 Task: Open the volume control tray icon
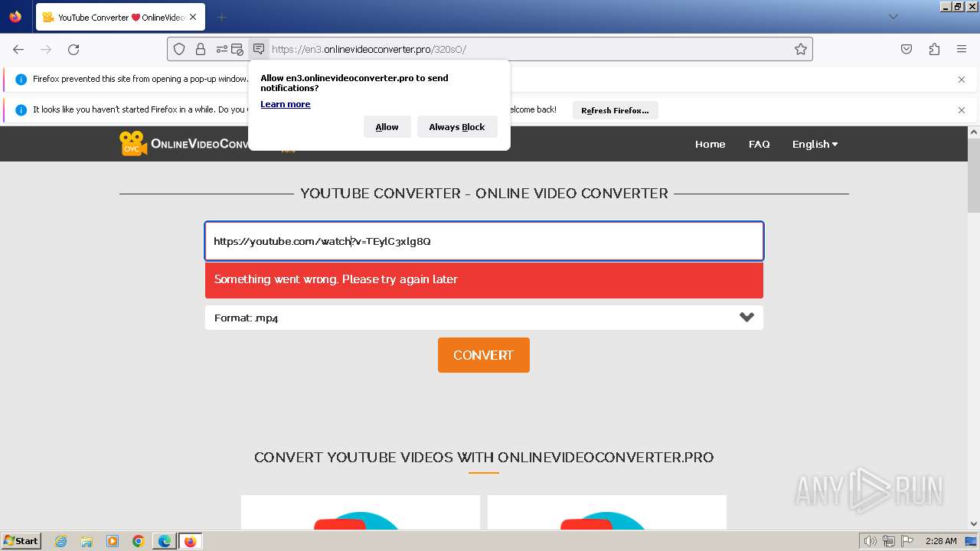click(x=871, y=541)
